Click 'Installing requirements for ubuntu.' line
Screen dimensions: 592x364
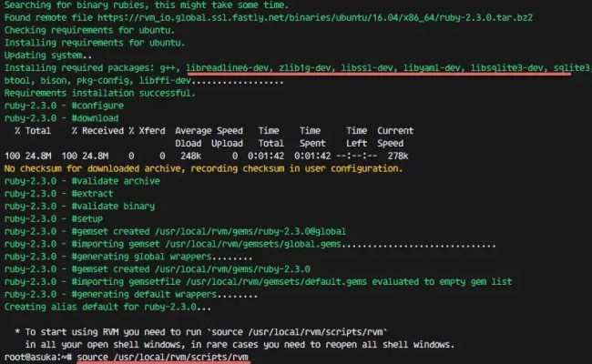94,43
